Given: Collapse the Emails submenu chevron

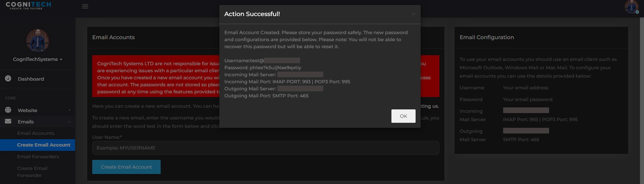Looking at the screenshot, I should pyautogui.click(x=69, y=122).
